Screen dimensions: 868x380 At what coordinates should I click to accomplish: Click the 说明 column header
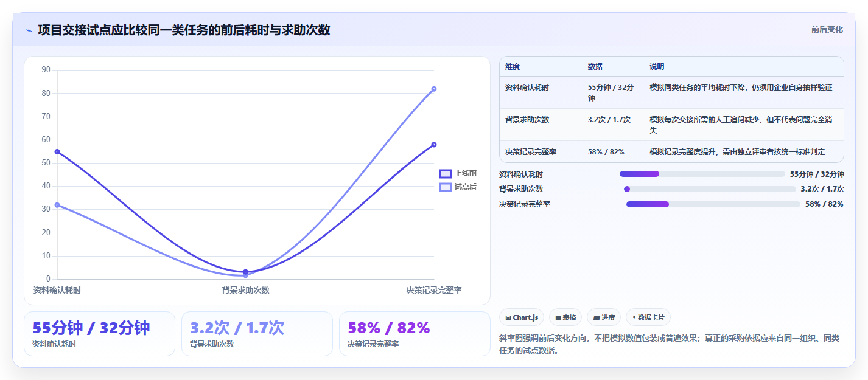tap(657, 67)
